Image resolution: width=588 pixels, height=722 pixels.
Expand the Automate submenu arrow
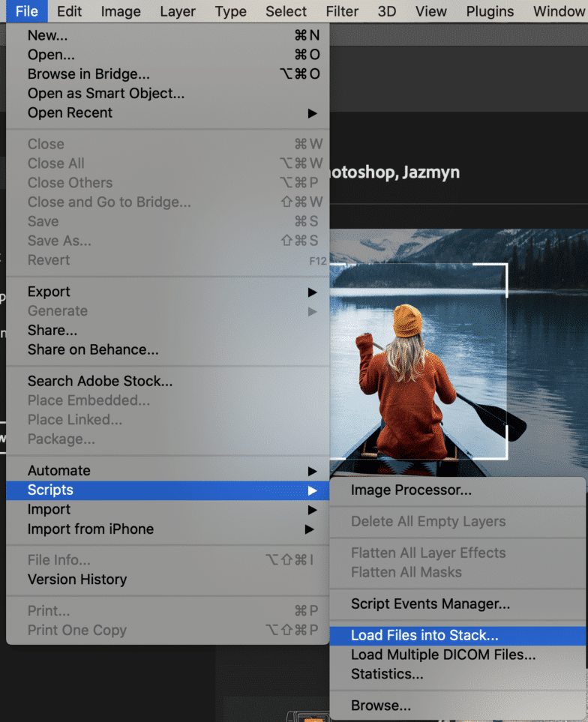pyautogui.click(x=312, y=471)
